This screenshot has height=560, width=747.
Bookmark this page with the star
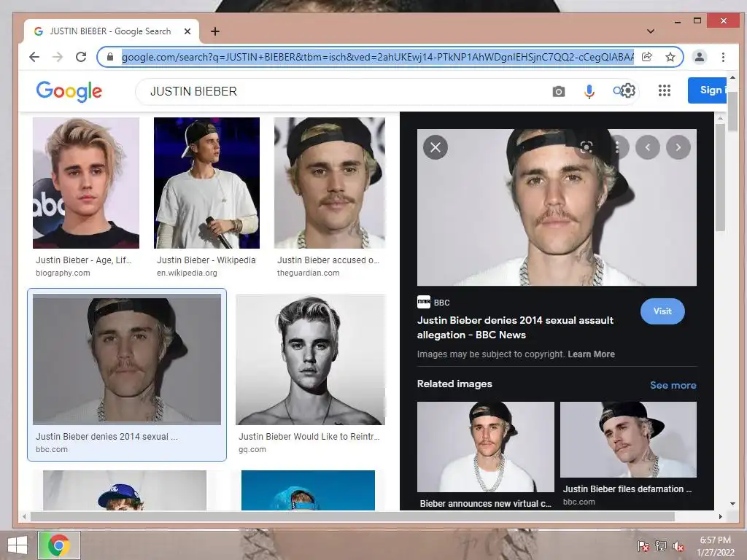click(670, 57)
